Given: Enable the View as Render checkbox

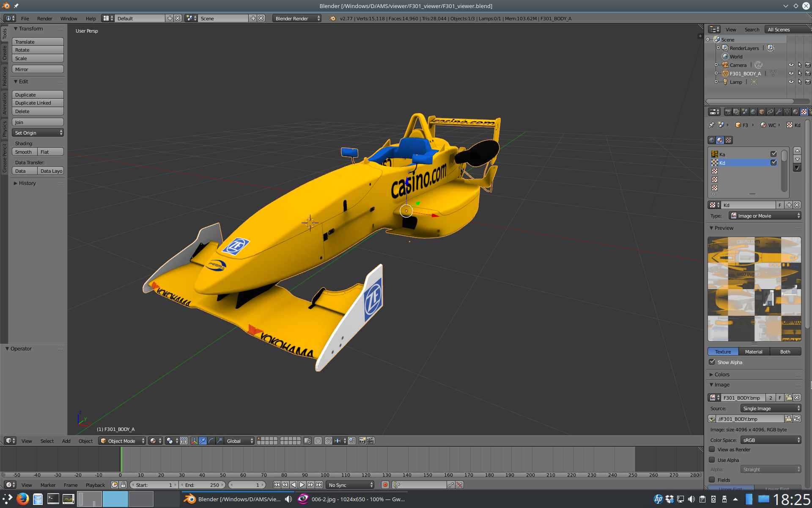Looking at the screenshot, I should [712, 449].
